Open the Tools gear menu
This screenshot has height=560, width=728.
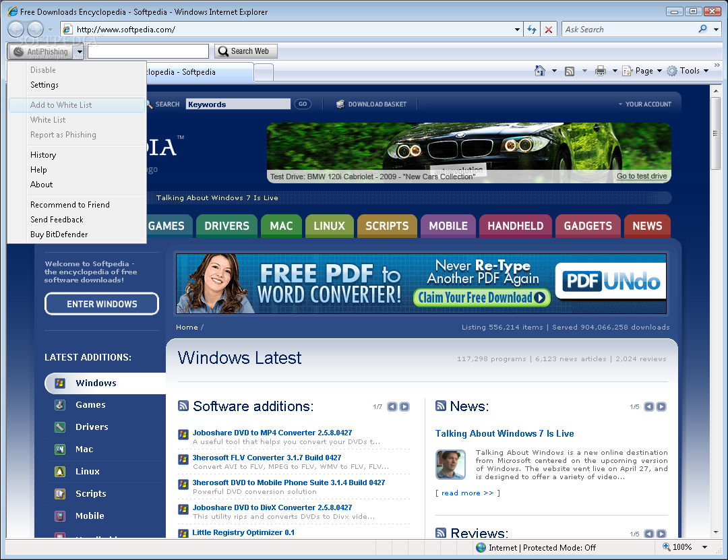[x=688, y=71]
